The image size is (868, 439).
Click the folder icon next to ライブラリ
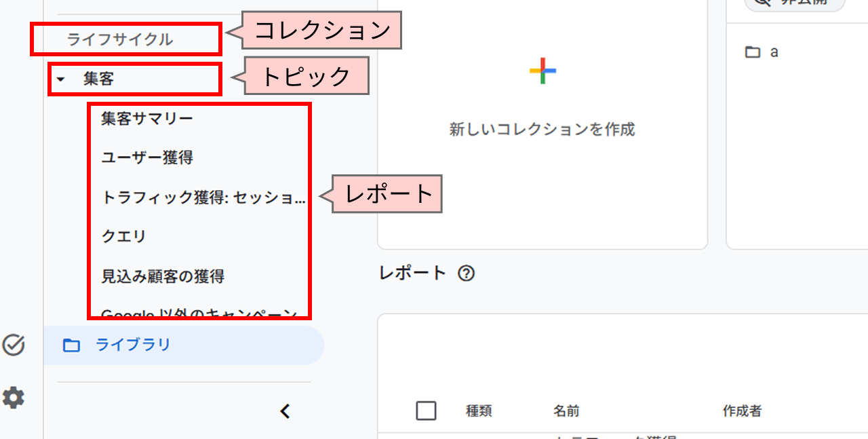[71, 345]
